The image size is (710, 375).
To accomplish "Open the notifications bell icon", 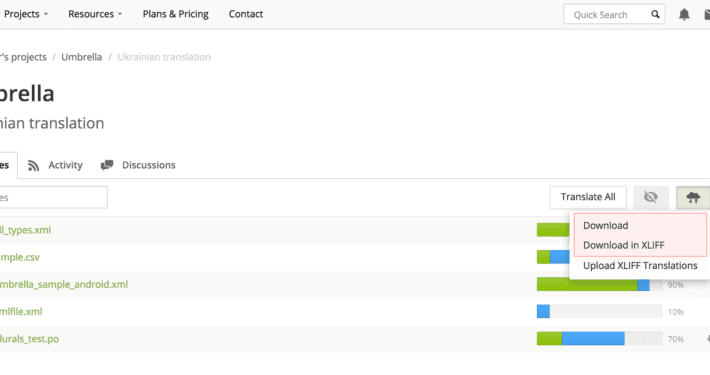I will 684,14.
